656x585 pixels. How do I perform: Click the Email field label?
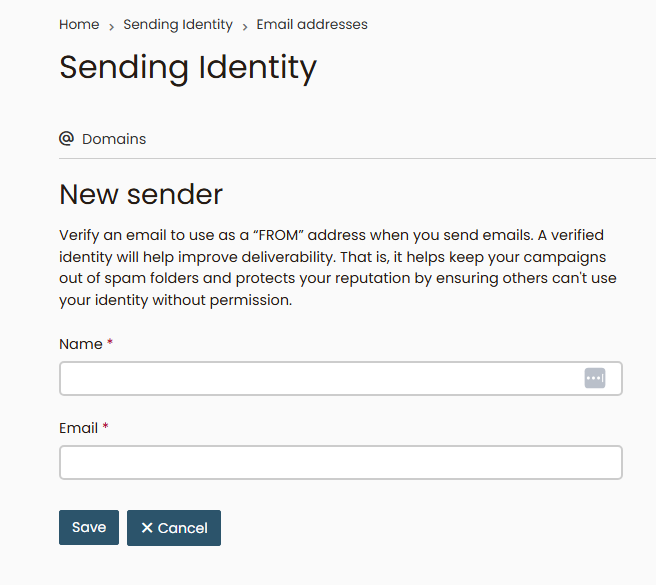coord(78,428)
